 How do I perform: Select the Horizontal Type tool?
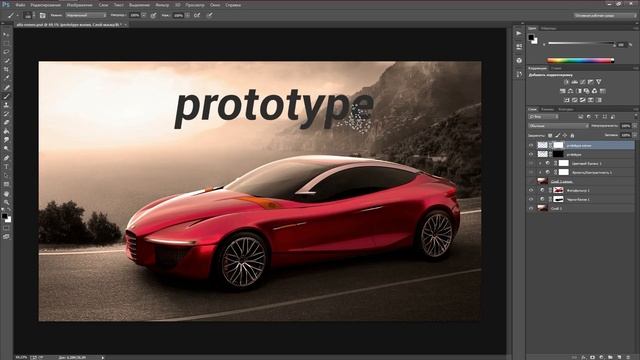pos(6,167)
